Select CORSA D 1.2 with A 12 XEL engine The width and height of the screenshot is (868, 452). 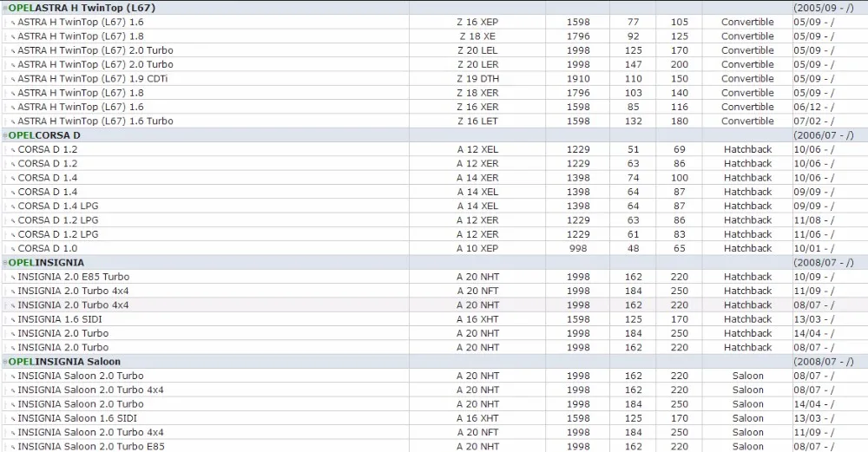tap(434, 149)
